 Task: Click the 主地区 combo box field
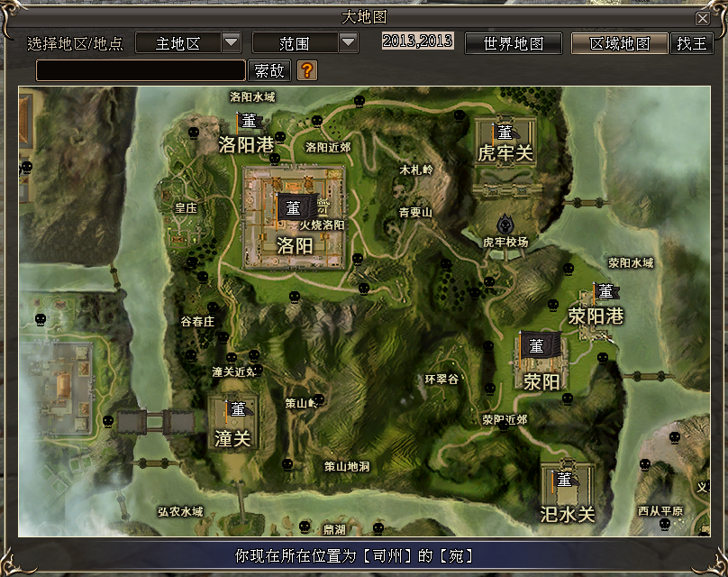click(x=177, y=43)
